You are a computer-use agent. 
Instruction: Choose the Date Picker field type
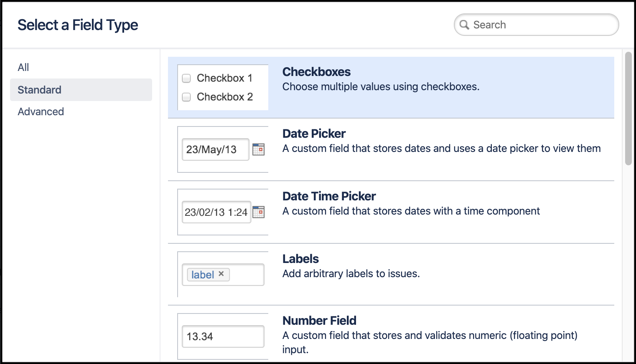point(314,134)
